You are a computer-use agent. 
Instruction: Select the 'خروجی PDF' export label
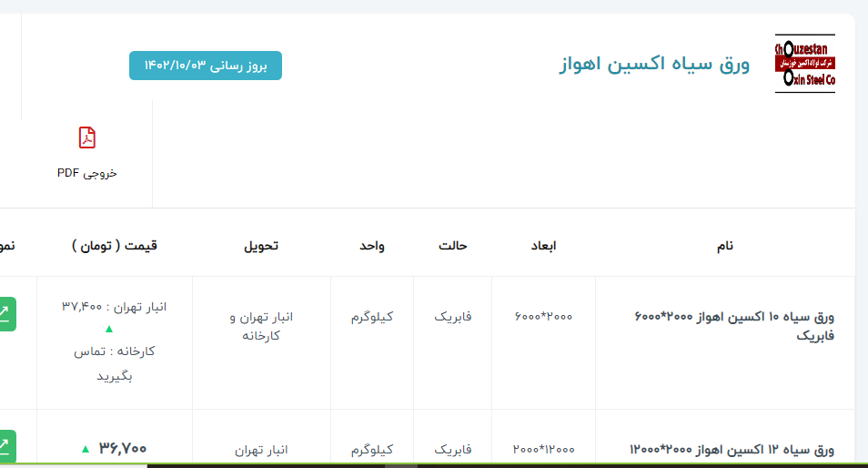coord(87,172)
